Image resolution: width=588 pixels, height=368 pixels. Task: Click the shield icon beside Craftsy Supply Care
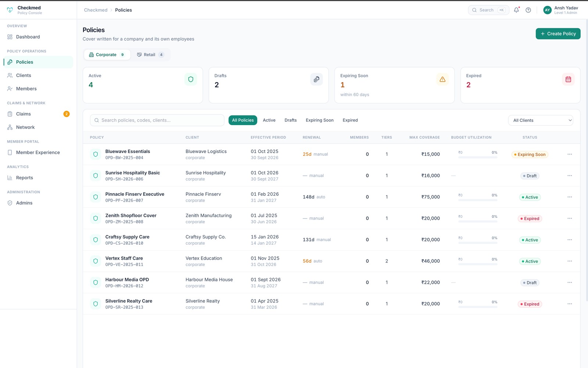pyautogui.click(x=96, y=240)
